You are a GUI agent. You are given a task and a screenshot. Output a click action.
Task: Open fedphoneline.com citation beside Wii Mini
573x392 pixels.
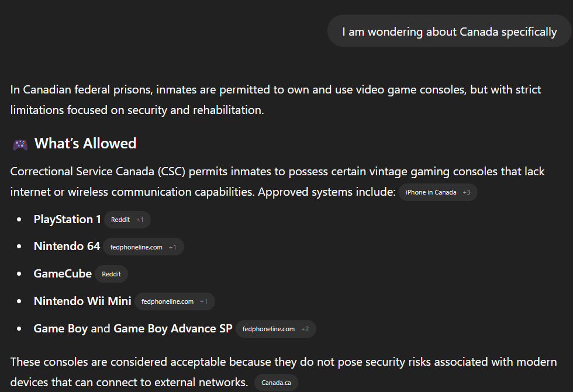tap(167, 301)
